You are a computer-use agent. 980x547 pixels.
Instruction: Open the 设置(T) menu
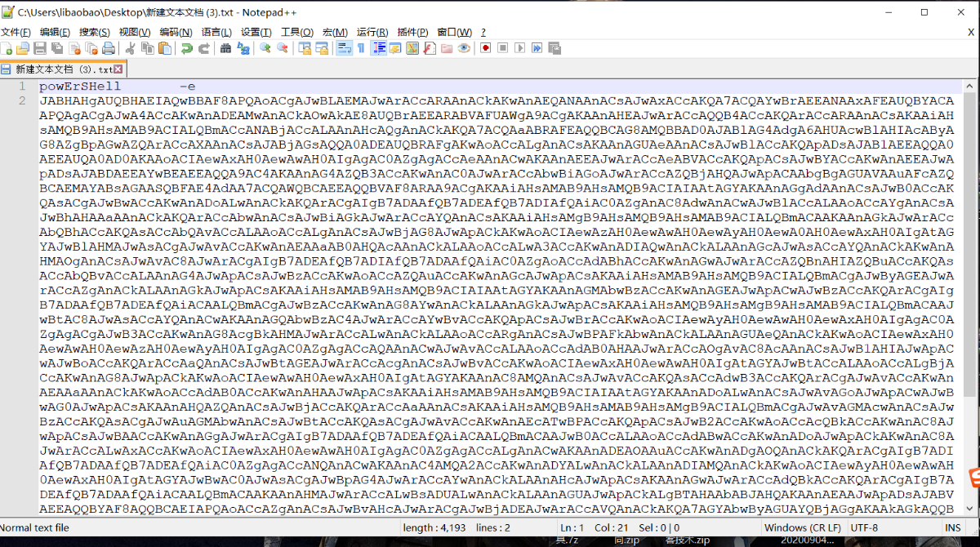pyautogui.click(x=256, y=32)
